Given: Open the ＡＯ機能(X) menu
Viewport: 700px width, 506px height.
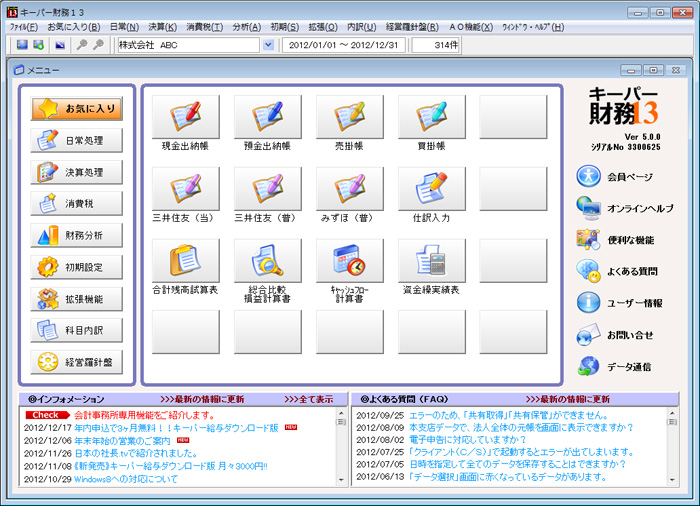Looking at the screenshot, I should click(471, 27).
